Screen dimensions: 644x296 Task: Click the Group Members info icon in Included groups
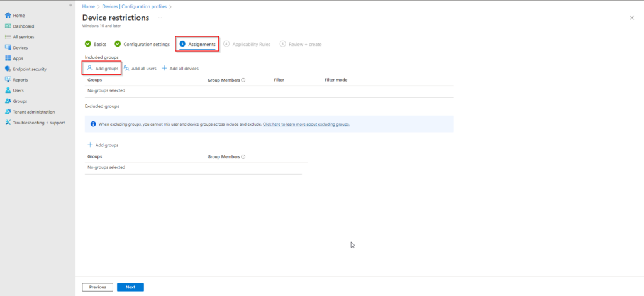coord(243,80)
